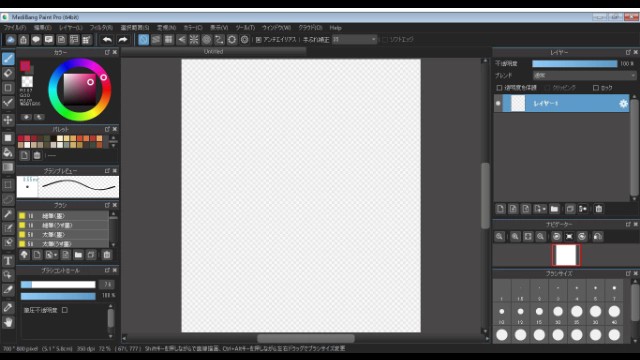The image size is (640, 360).
Task: Toggle the 透明度を保護 (protect alpha) checkbox
Action: [x=499, y=88]
